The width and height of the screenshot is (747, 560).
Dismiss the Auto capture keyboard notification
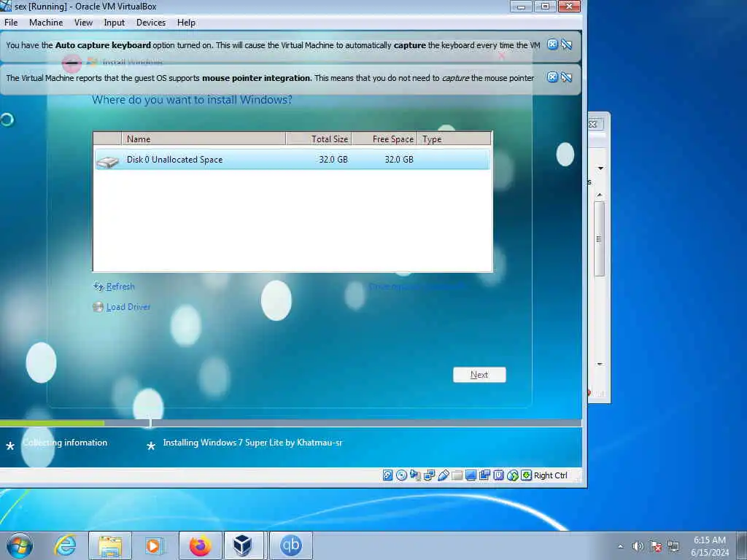[552, 44]
